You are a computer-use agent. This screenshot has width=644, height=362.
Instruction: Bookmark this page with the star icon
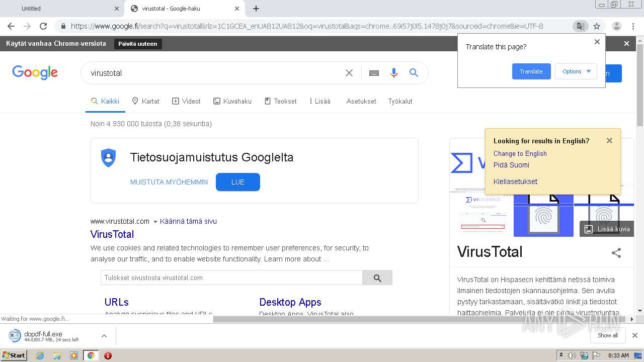coord(597,26)
